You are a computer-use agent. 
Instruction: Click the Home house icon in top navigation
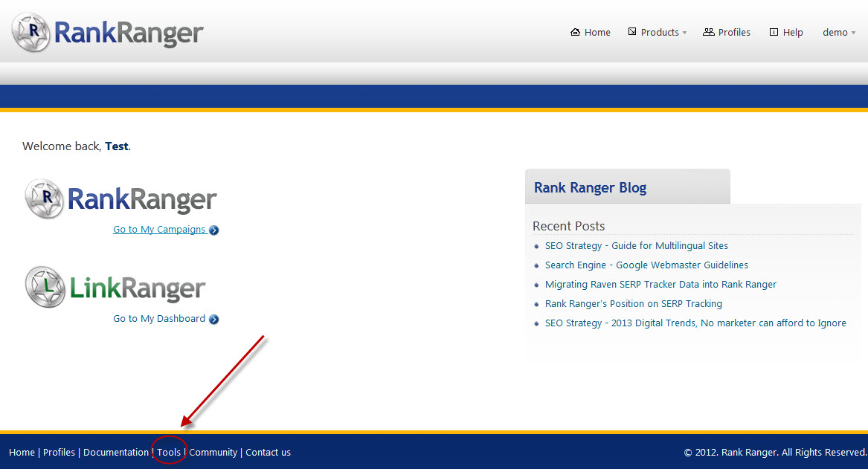[x=575, y=32]
